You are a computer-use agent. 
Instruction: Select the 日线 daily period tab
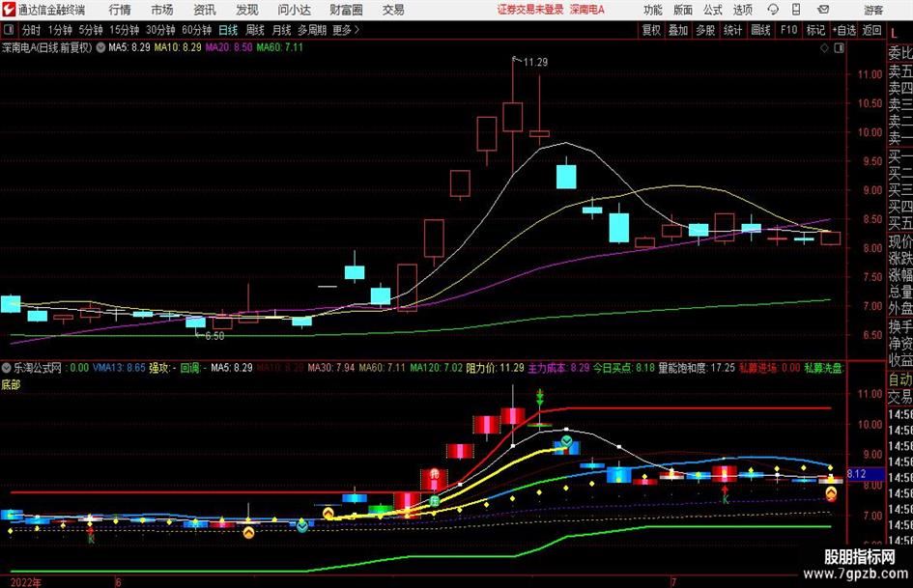pos(228,30)
